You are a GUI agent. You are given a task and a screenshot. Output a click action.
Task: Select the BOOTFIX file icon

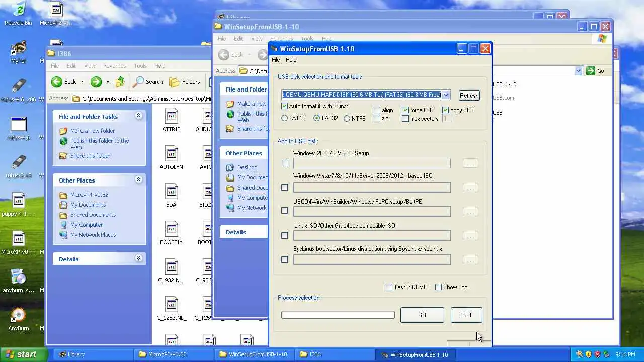(x=171, y=233)
